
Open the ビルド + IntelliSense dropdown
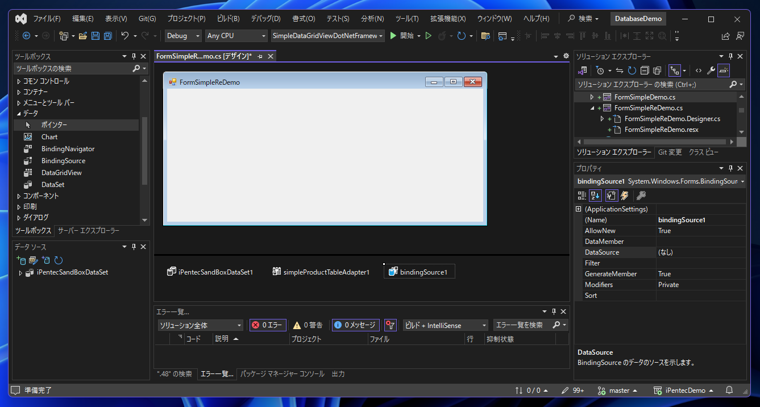point(445,325)
